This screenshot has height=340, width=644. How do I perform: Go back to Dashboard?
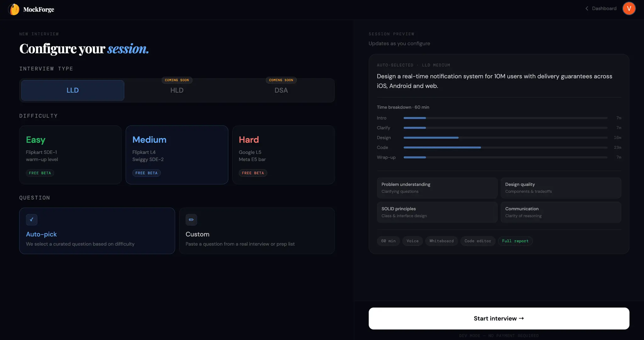tap(601, 8)
